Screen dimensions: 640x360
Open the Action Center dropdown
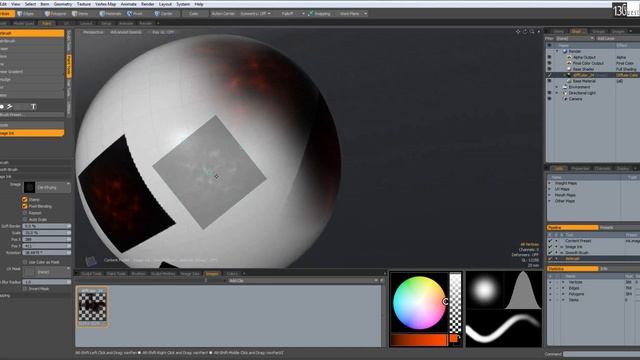tap(223, 13)
